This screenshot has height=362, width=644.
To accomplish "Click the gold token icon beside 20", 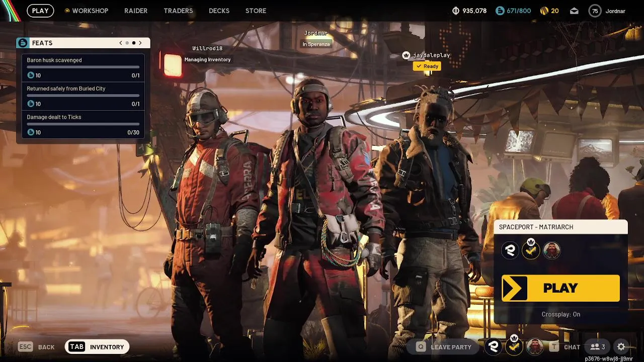I will (x=544, y=11).
